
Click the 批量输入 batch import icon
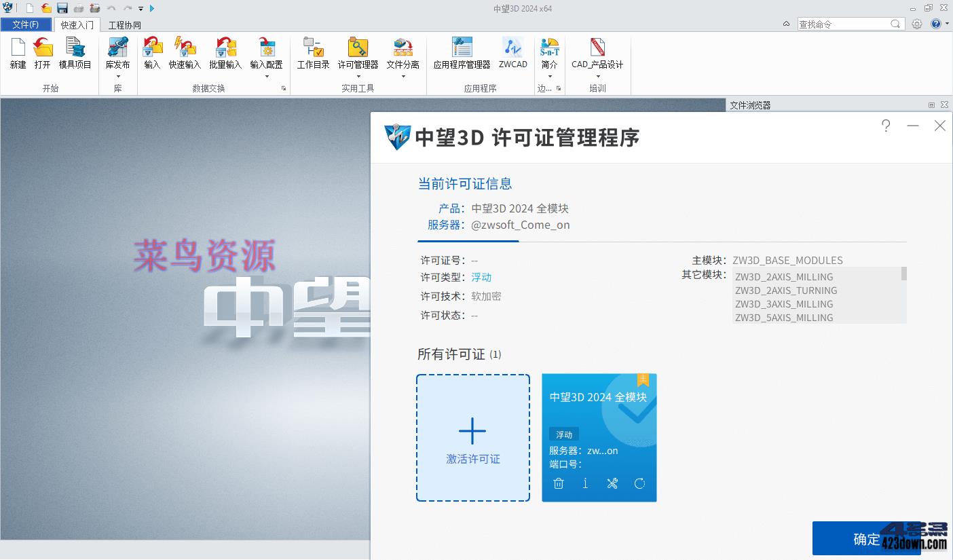coord(225,53)
